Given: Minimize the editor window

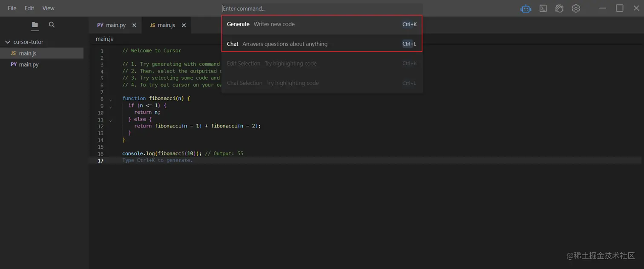Looking at the screenshot, I should coord(603,8).
